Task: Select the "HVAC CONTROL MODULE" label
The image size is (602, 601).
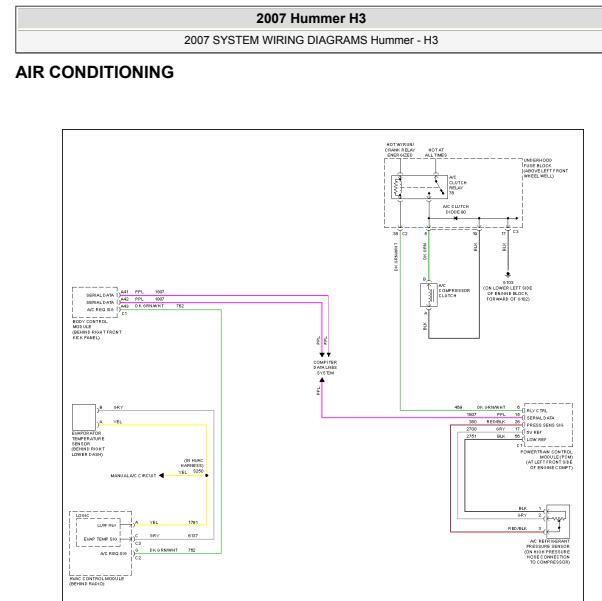Action: [x=96, y=581]
